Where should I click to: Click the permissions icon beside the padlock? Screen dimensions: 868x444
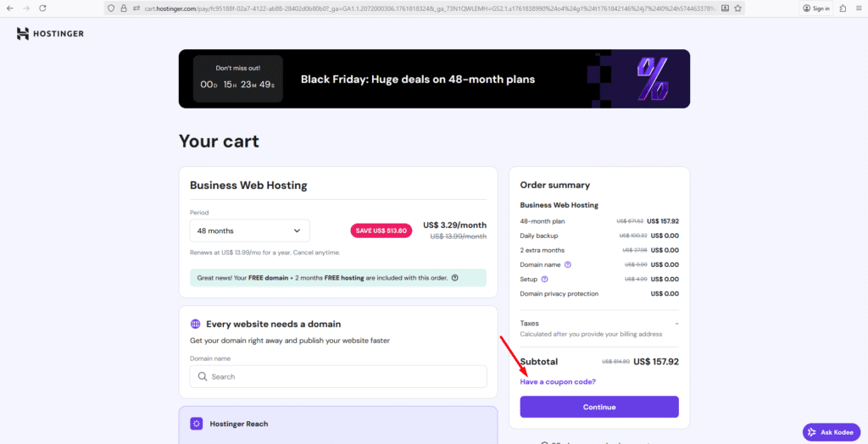coord(136,8)
